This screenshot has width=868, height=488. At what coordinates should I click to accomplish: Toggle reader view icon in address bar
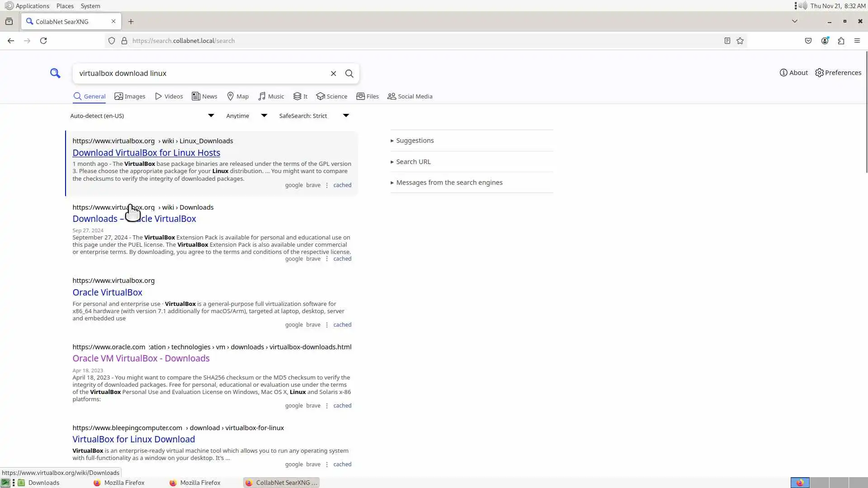tap(727, 41)
